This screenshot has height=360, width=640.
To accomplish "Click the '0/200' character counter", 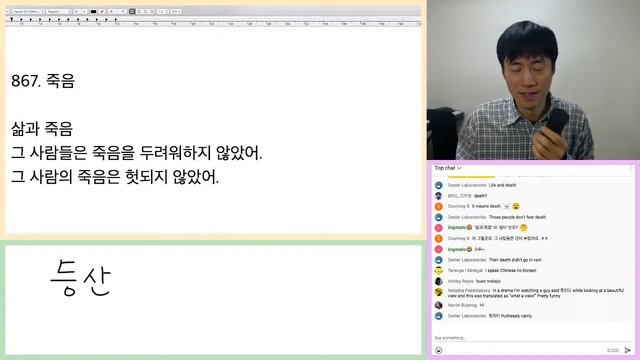I will pos(612,350).
